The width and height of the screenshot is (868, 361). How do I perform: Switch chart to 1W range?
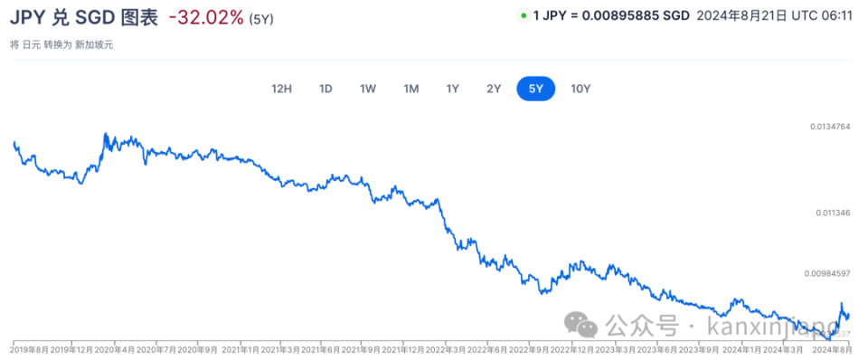pyautogui.click(x=368, y=89)
